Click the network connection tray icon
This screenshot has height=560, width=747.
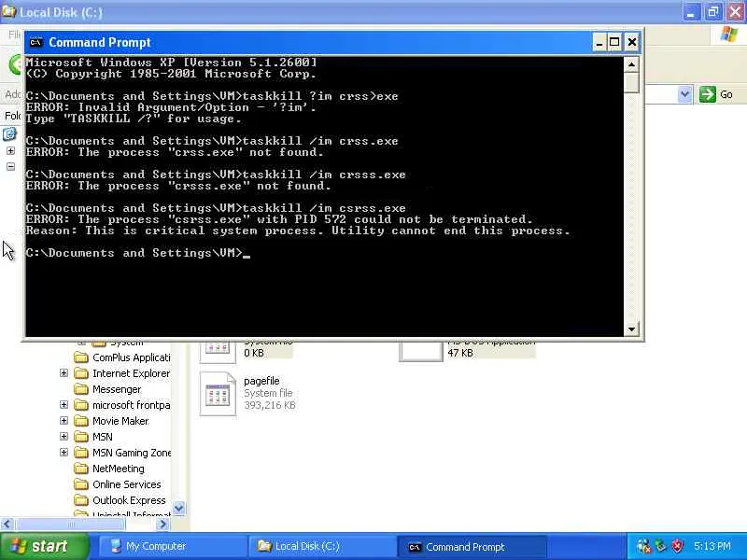tap(660, 546)
